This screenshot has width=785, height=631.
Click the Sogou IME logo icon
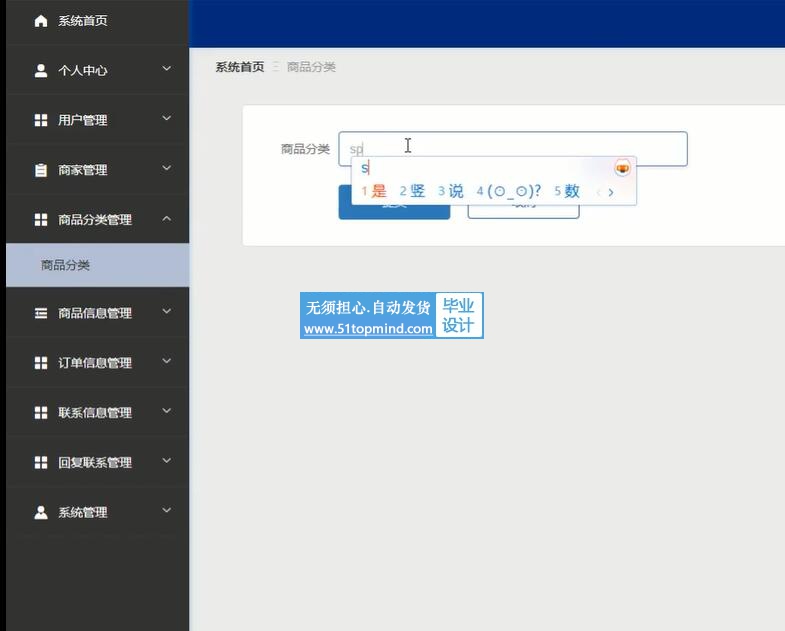point(622,168)
